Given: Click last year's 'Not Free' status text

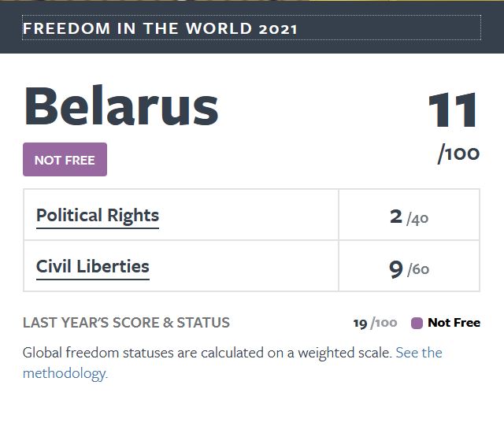Looking at the screenshot, I should (454, 323).
